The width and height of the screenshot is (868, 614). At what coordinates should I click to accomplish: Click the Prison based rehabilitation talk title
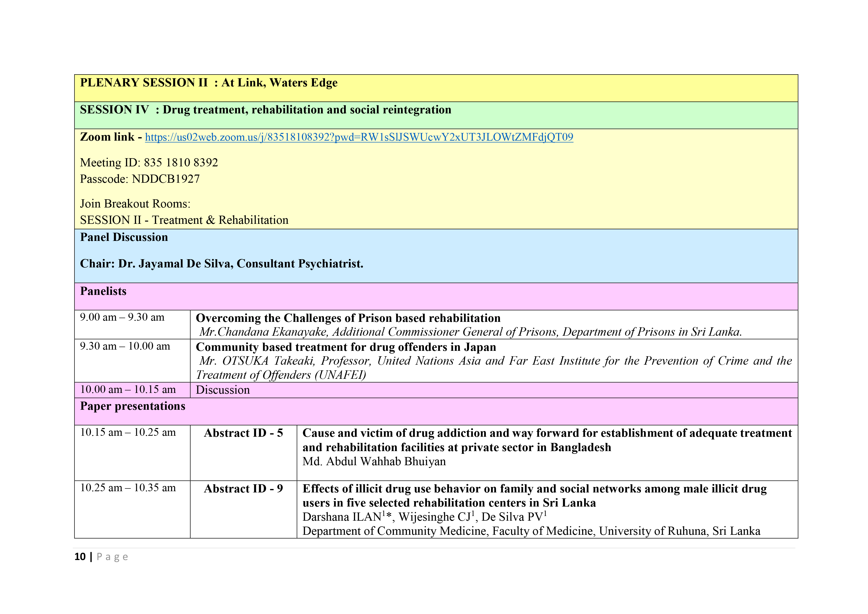(348, 318)
